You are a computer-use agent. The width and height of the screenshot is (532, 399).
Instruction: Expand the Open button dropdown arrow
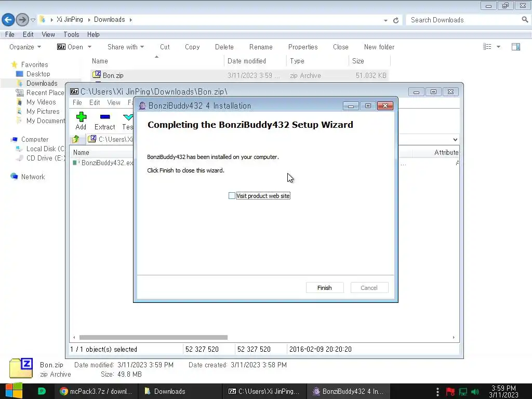coord(89,47)
